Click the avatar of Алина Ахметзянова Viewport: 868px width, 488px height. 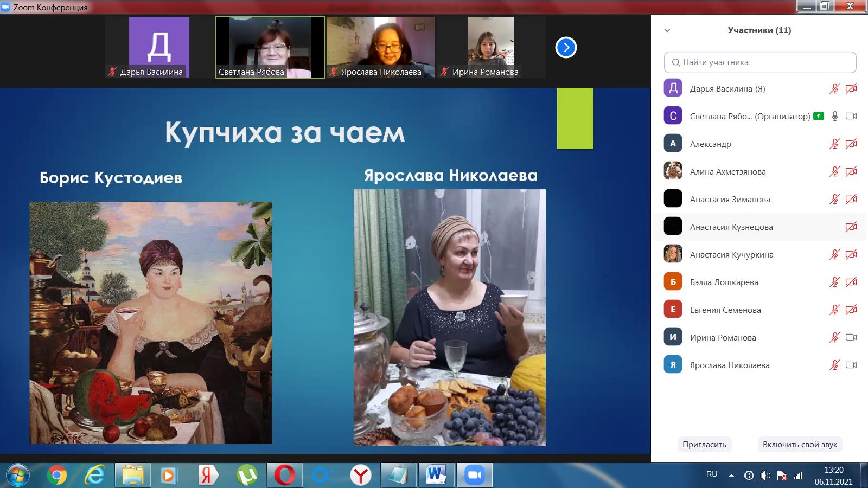673,171
